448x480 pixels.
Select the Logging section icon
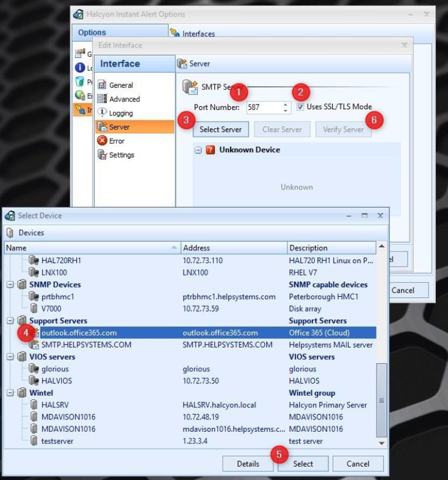coord(102,113)
